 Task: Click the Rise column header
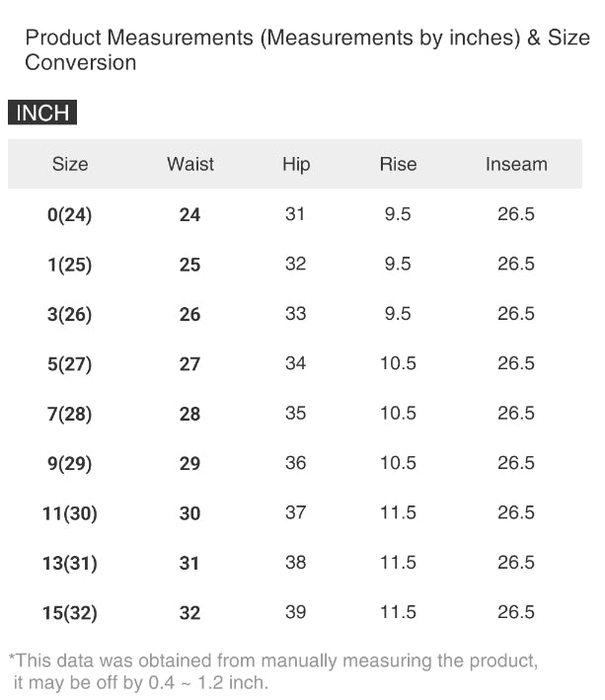(398, 165)
